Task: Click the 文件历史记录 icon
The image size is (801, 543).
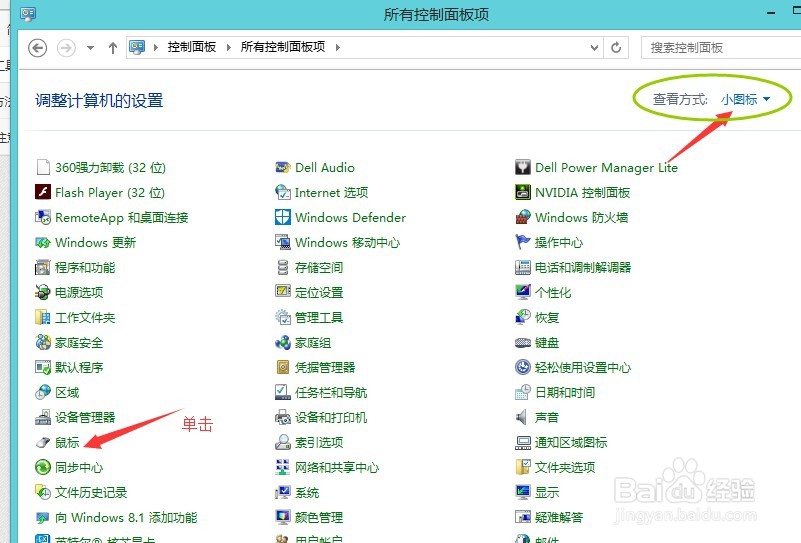Action: coord(43,492)
